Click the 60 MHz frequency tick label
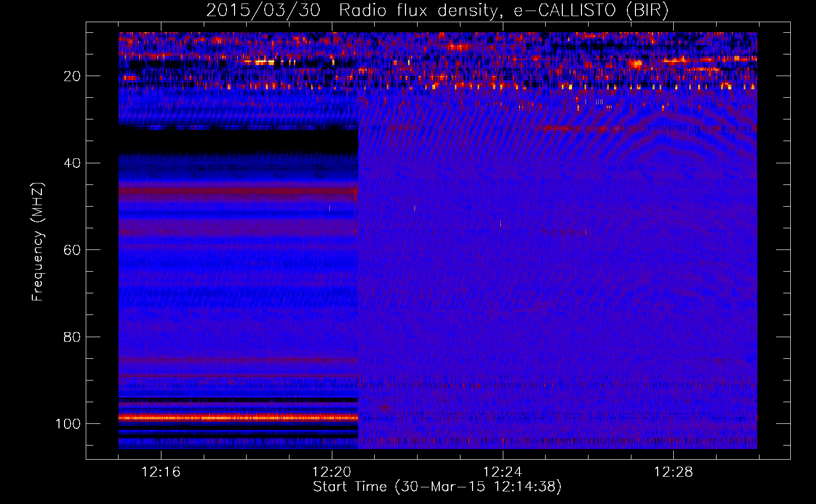 pos(72,250)
